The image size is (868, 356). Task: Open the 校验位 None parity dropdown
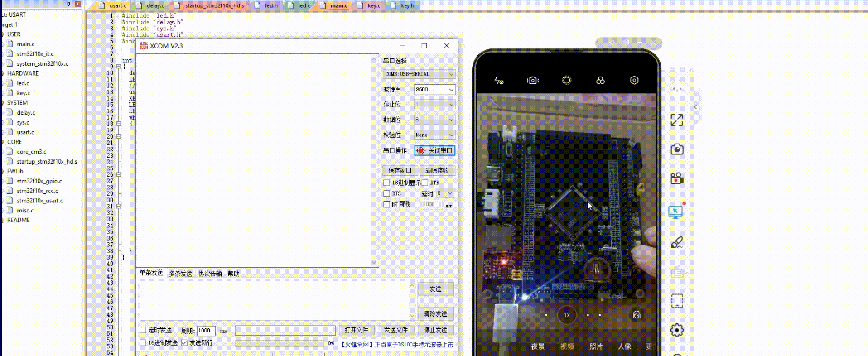pyautogui.click(x=434, y=135)
